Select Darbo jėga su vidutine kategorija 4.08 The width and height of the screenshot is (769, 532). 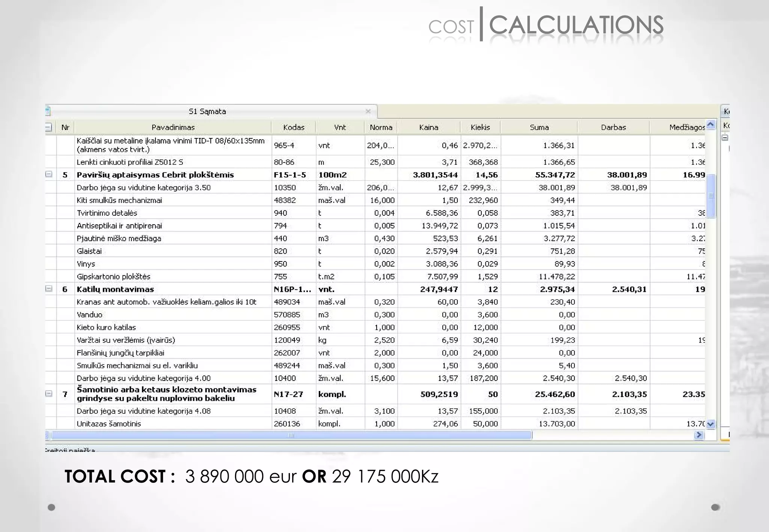[375, 411]
